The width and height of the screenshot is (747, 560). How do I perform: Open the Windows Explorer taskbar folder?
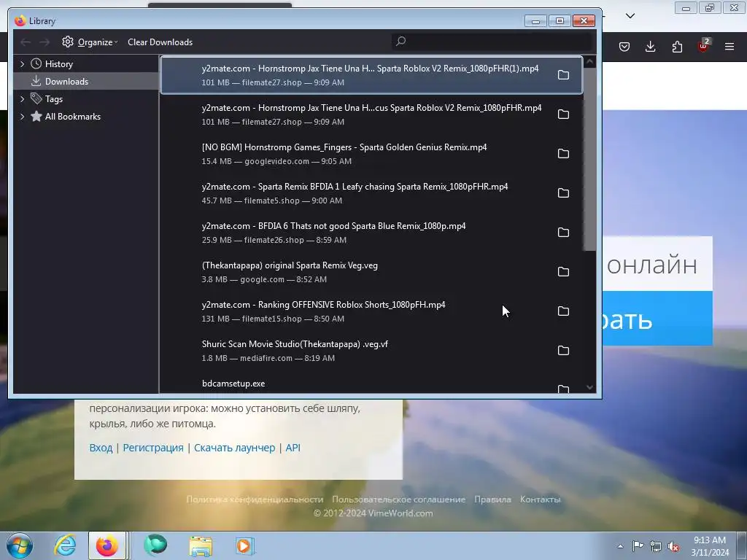tap(201, 546)
